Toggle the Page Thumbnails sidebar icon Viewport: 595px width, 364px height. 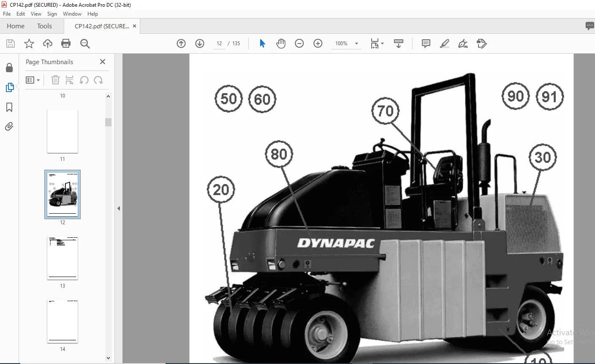[9, 87]
